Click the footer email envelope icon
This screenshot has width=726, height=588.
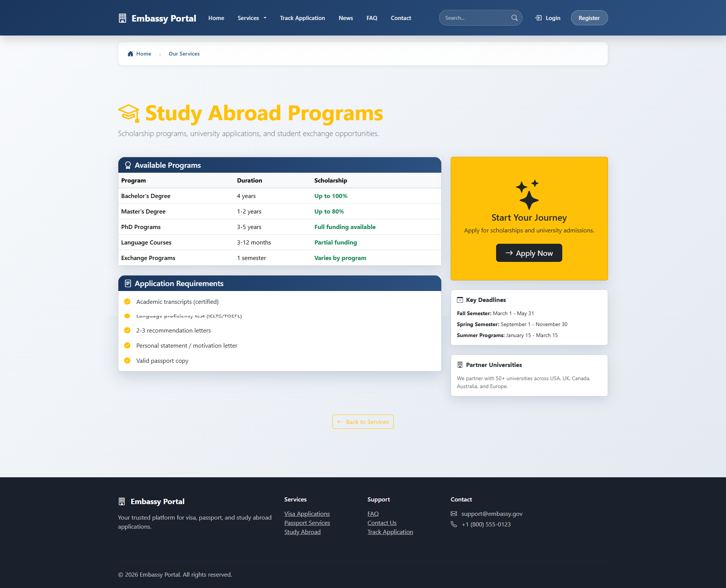tap(454, 514)
